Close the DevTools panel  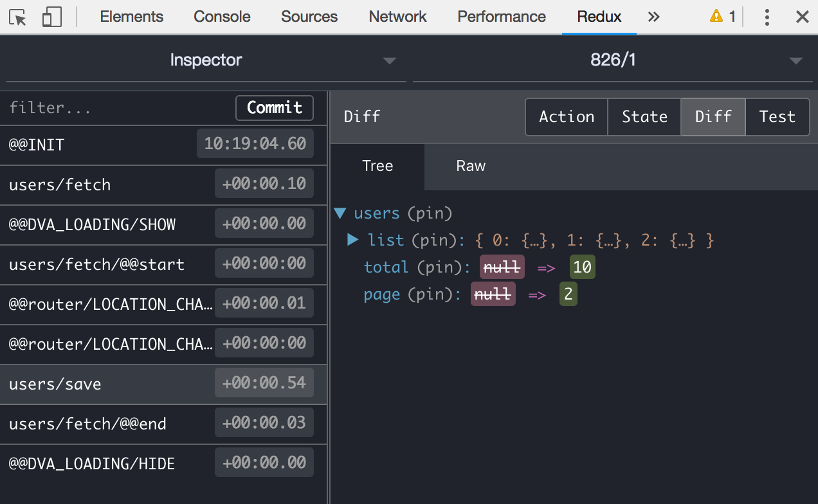pos(803,17)
